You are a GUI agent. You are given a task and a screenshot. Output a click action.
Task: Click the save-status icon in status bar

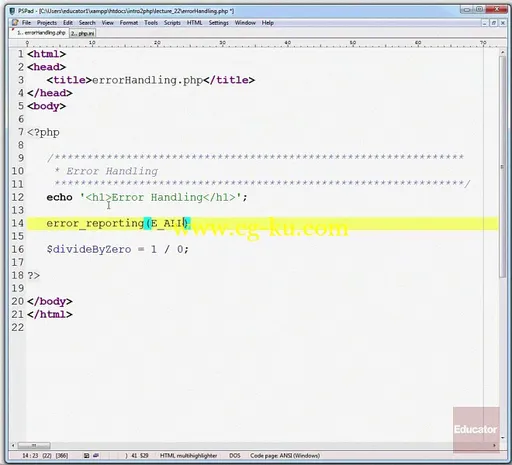point(87,455)
